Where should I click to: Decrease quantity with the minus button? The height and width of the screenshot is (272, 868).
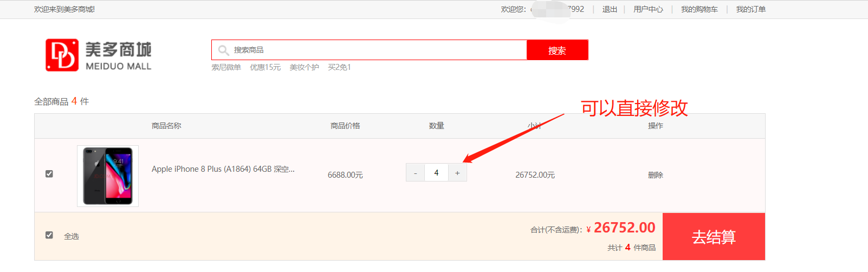[x=415, y=173]
